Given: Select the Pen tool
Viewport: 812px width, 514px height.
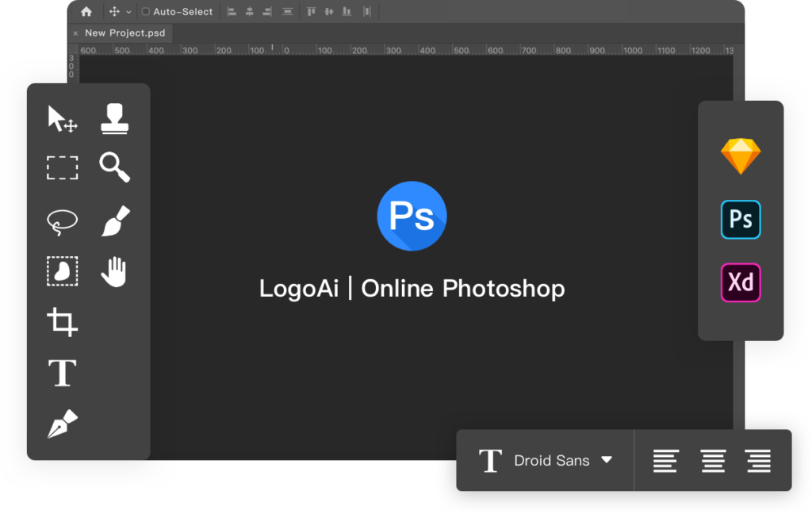Looking at the screenshot, I should click(x=61, y=423).
